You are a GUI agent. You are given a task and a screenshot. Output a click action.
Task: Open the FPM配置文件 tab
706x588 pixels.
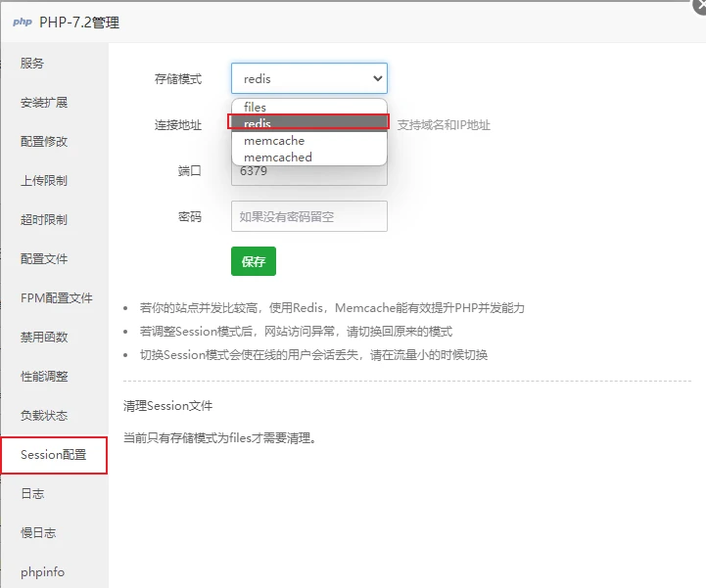coord(56,298)
